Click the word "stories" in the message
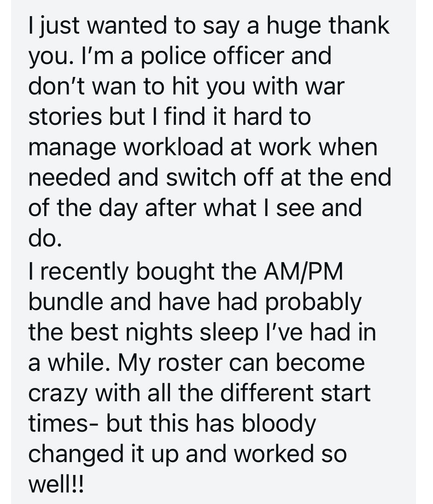The width and height of the screenshot is (433, 504). 65,117
